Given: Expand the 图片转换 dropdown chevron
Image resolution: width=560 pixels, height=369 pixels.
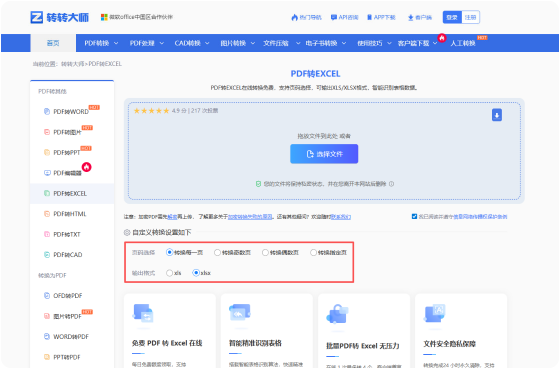Looking at the screenshot, I should tap(252, 43).
